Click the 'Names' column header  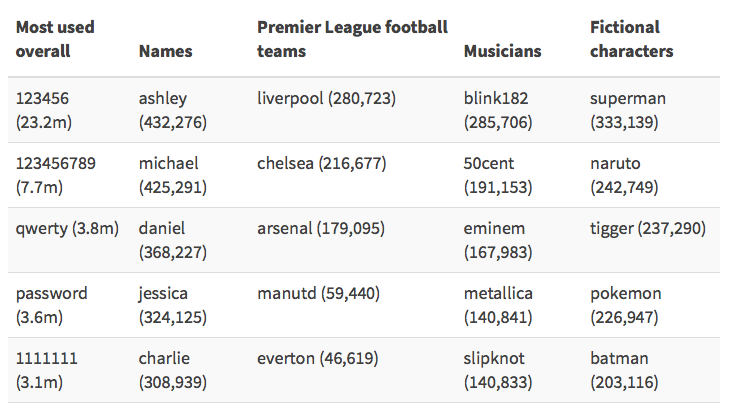[x=166, y=50]
